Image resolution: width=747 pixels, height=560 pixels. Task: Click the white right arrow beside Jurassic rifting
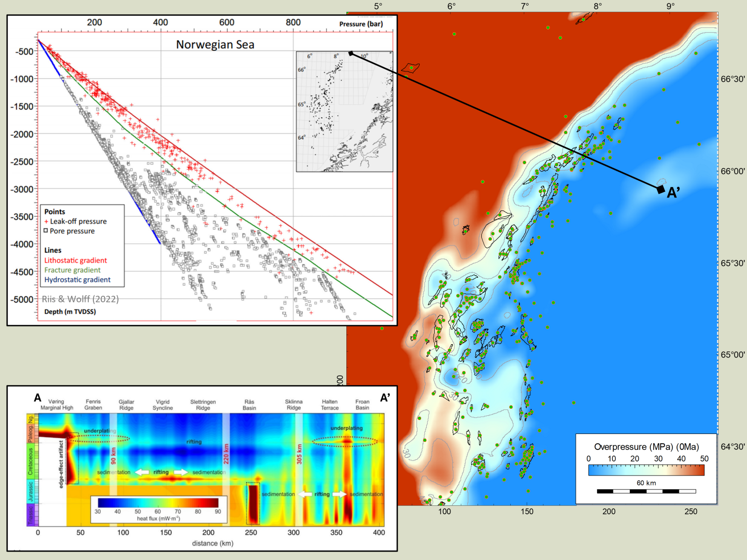[x=339, y=494]
